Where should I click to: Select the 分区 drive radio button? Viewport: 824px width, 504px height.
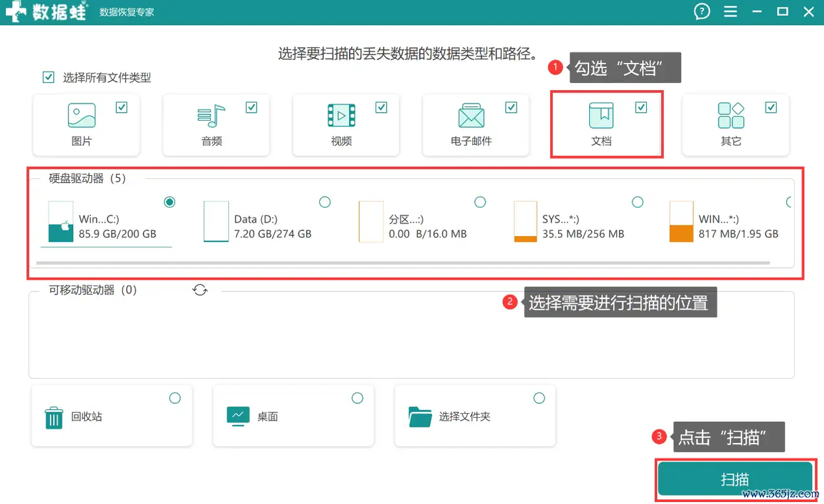pyautogui.click(x=480, y=202)
